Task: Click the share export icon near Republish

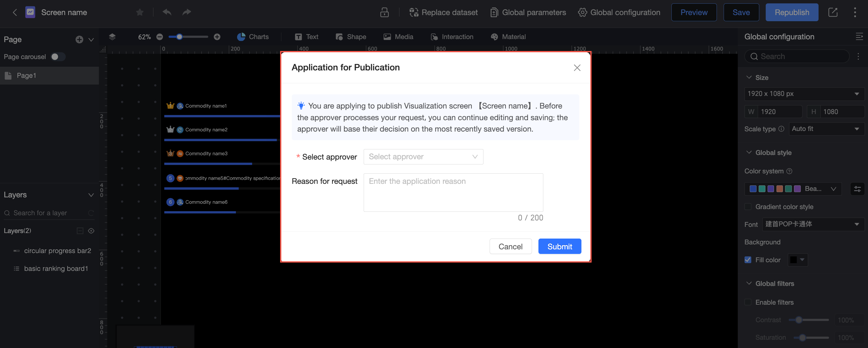Action: click(833, 13)
